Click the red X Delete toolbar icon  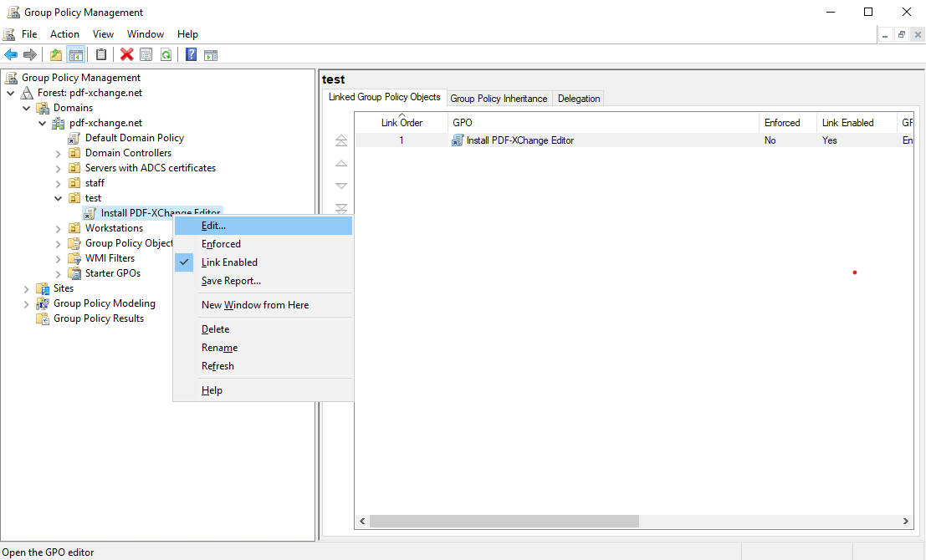click(x=127, y=55)
